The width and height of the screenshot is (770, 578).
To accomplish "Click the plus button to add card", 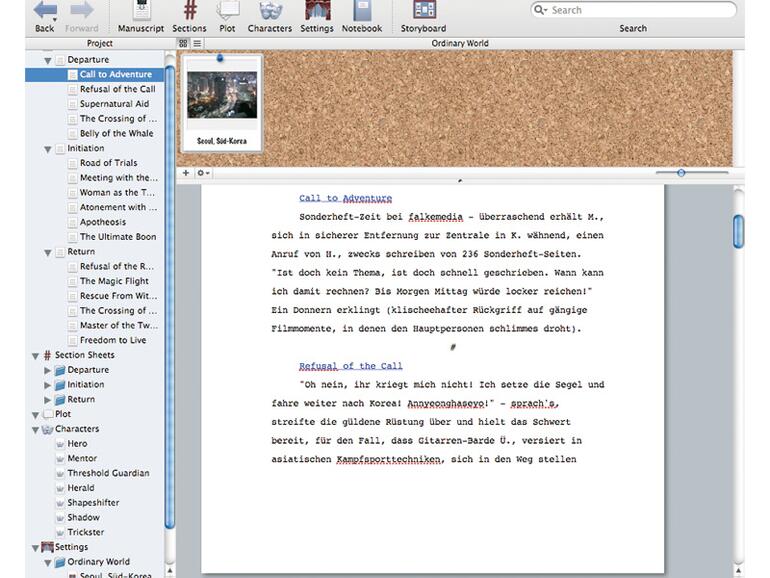I will coord(186,173).
